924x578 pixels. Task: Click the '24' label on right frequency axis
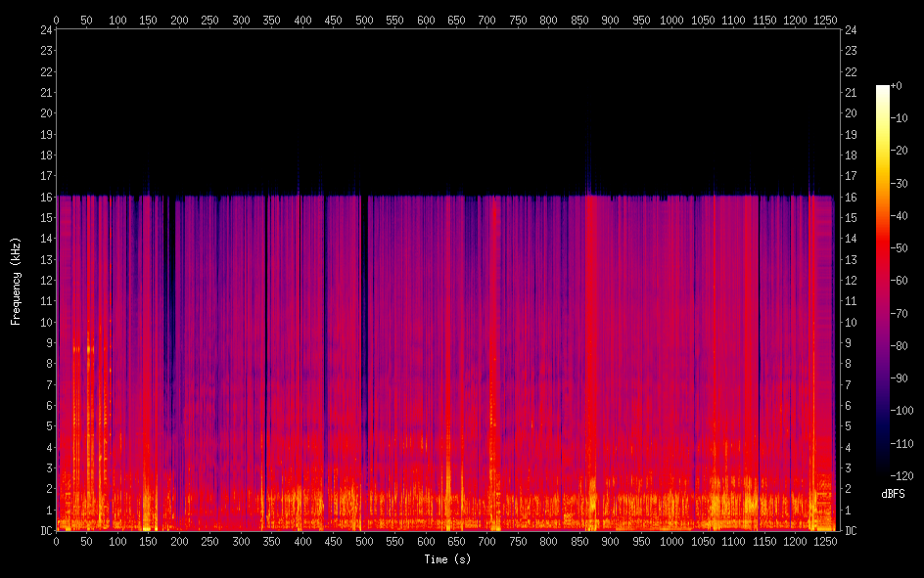[851, 29]
